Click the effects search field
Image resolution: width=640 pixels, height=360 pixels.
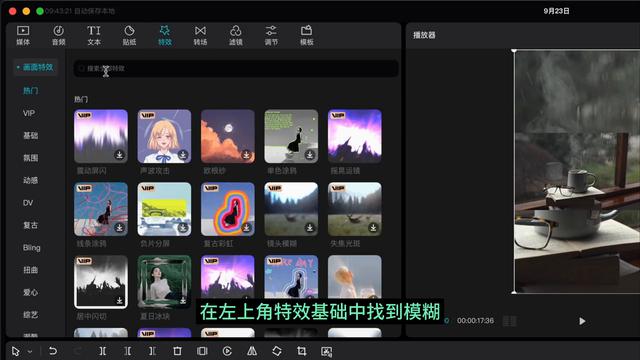pyautogui.click(x=236, y=68)
